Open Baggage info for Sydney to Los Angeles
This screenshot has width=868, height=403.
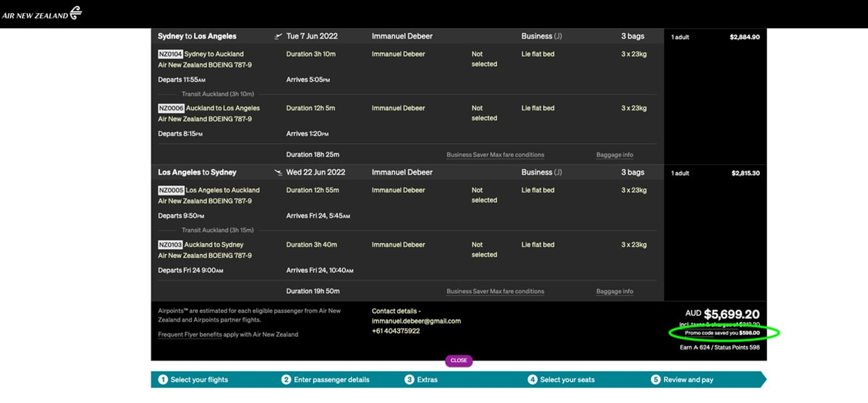coord(614,155)
